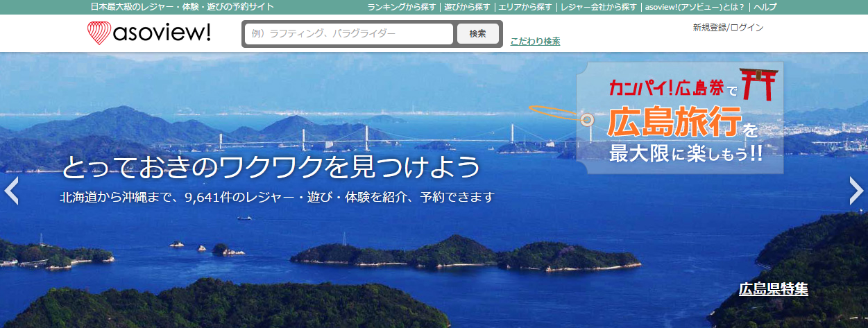Show previous slide with left arrow

(11, 191)
